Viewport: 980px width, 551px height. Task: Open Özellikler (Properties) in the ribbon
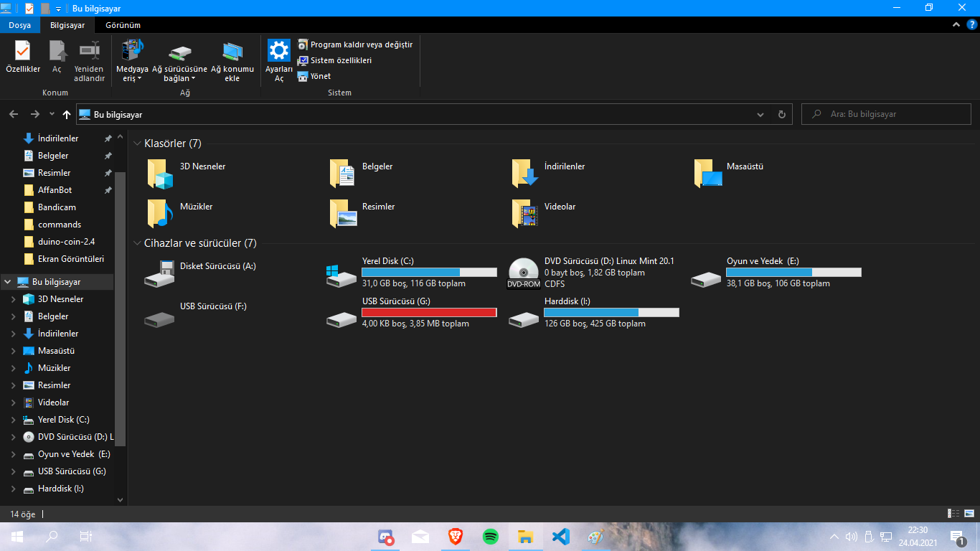(23, 57)
